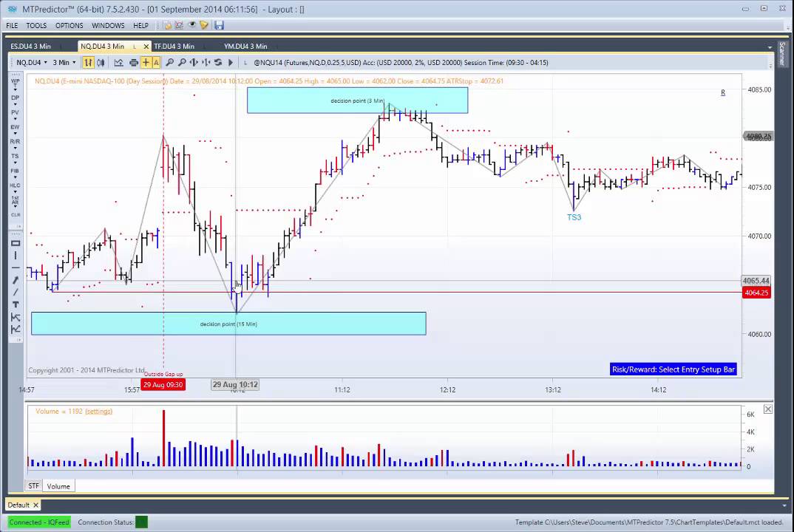
Task: Click the CLR clear tool button
Action: [x=16, y=214]
